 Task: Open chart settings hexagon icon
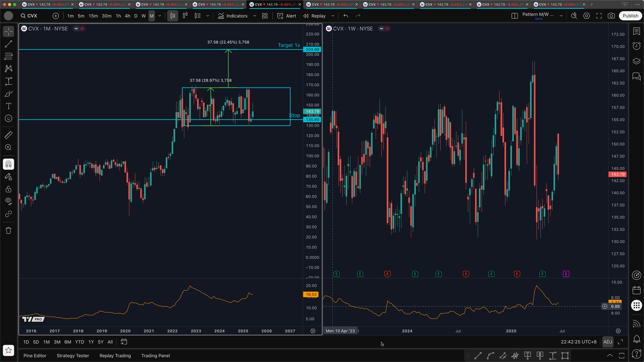tap(586, 16)
